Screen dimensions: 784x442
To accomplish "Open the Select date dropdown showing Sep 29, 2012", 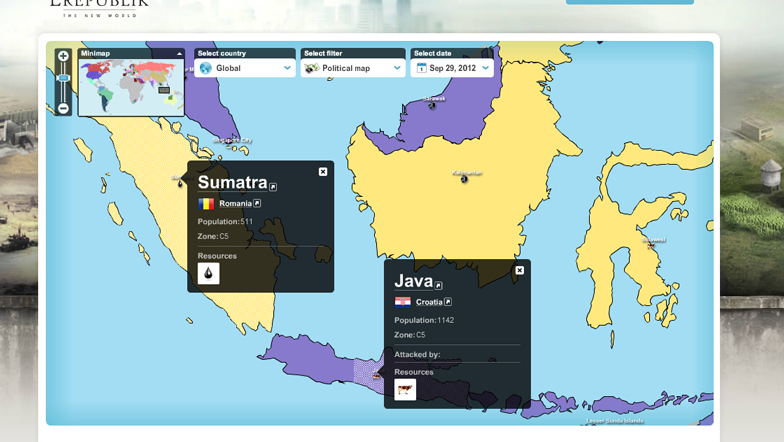I will pyautogui.click(x=452, y=68).
